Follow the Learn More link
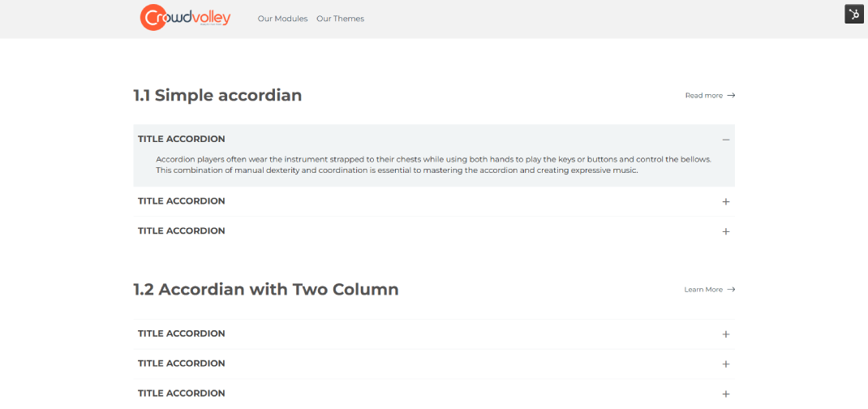The image size is (868, 409). [703, 290]
